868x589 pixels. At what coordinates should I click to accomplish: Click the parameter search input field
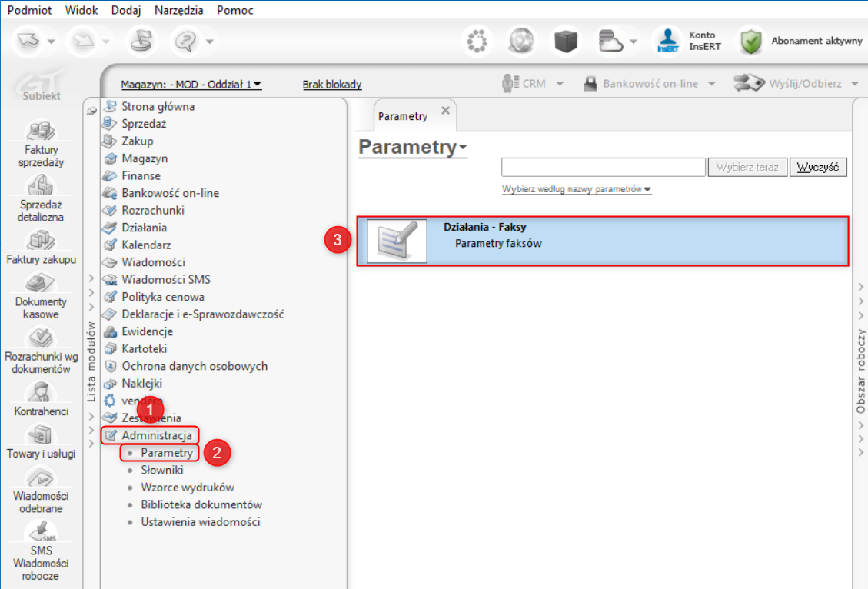(x=604, y=167)
